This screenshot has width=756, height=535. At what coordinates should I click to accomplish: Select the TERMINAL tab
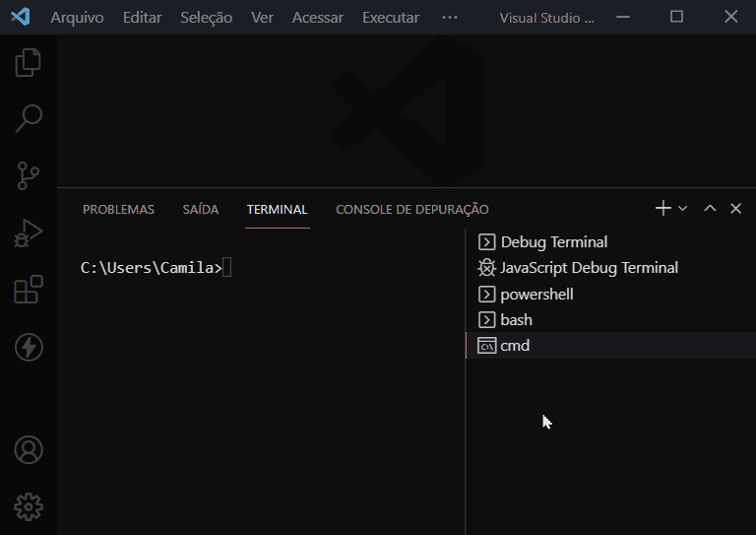278,209
